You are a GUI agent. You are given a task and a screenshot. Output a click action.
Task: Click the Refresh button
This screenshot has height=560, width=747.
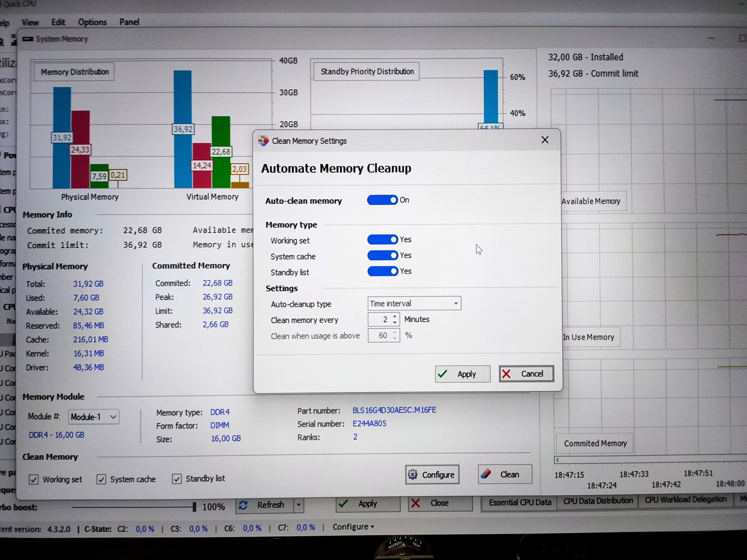[x=265, y=505]
